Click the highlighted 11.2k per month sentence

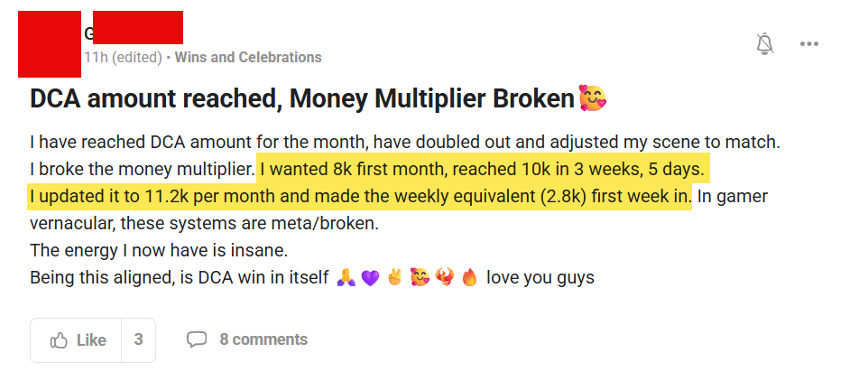[x=360, y=196]
